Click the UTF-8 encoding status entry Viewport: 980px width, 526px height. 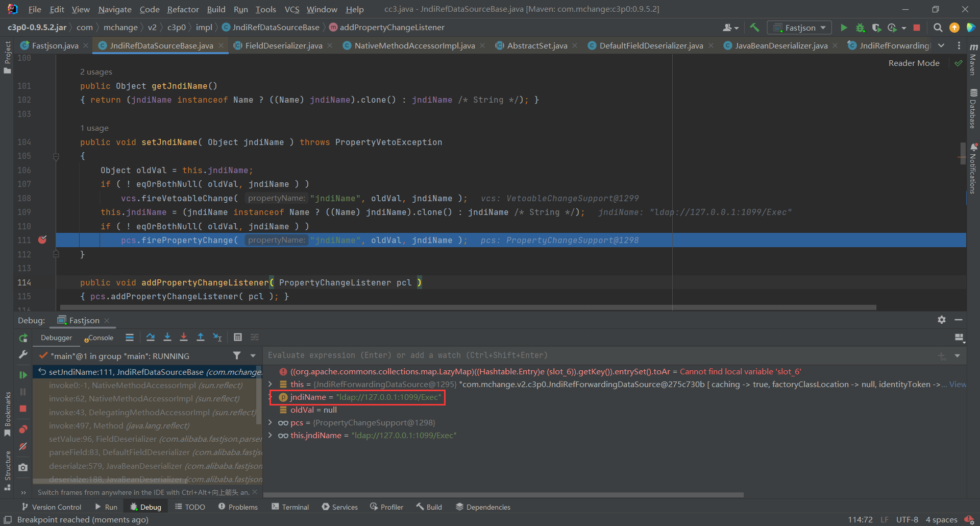(907, 519)
